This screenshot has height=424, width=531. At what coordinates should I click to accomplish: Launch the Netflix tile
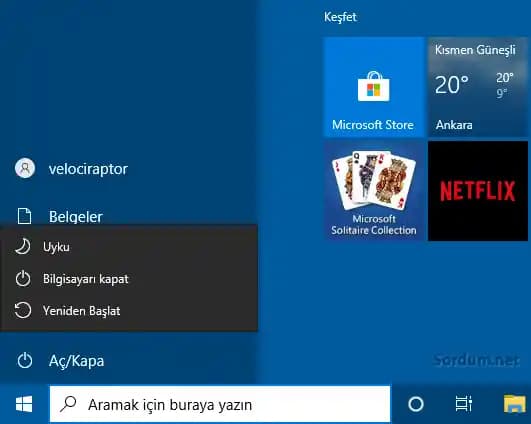click(478, 191)
